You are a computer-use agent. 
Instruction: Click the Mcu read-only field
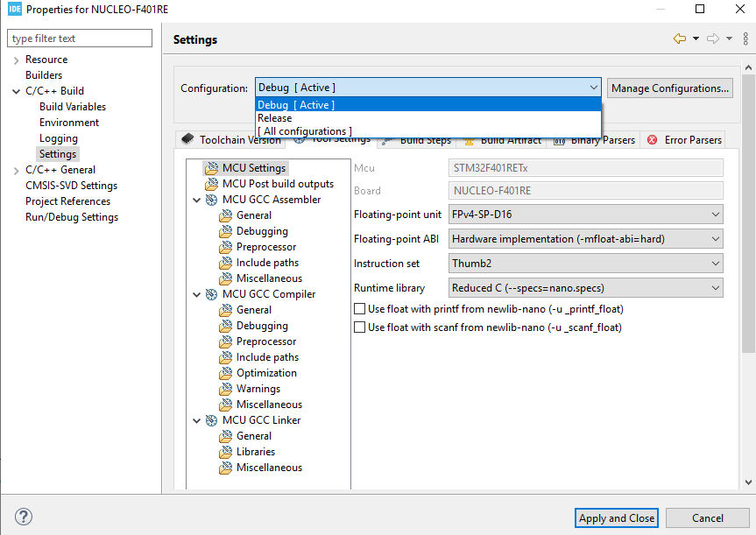click(x=585, y=168)
